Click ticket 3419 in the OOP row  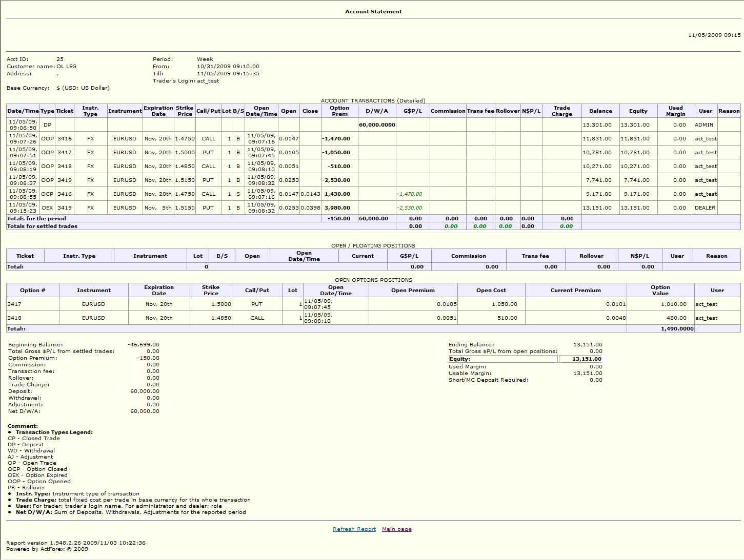pyautogui.click(x=65, y=180)
